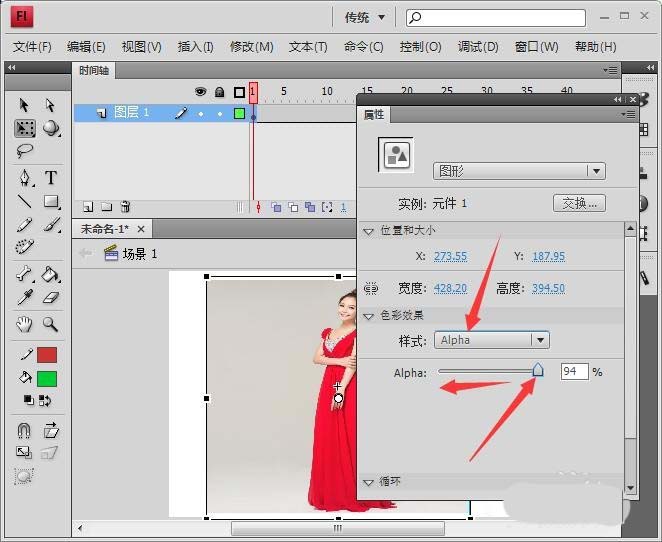Viewport: 662px width, 542px height.
Task: Choose the Paint Bucket tool
Action: click(51, 274)
